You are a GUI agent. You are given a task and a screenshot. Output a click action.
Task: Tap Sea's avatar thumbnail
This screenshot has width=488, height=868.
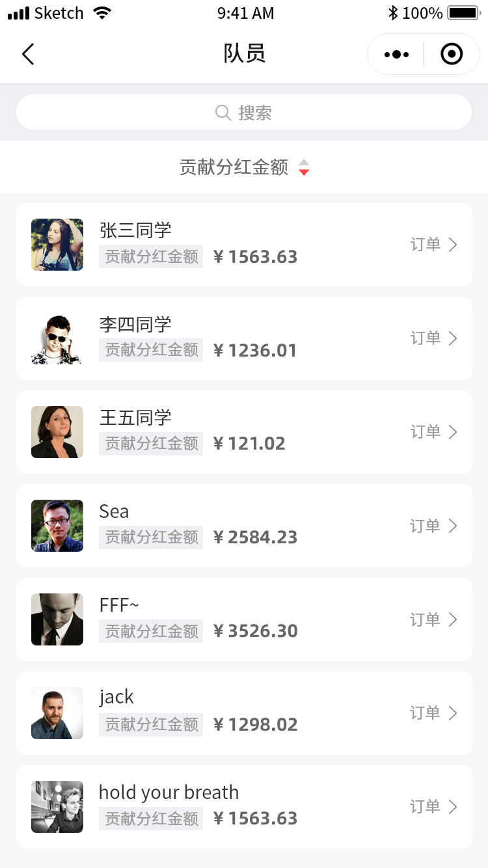pos(57,526)
